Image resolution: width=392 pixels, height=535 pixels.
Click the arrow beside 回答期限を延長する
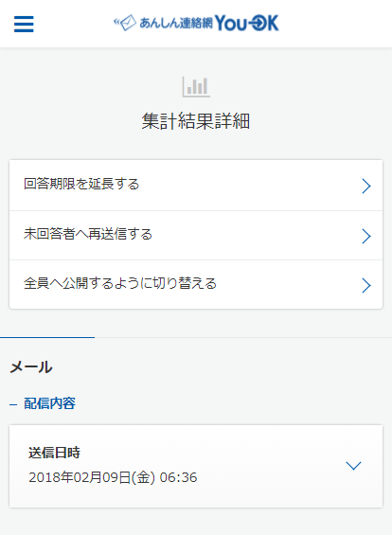coord(366,186)
